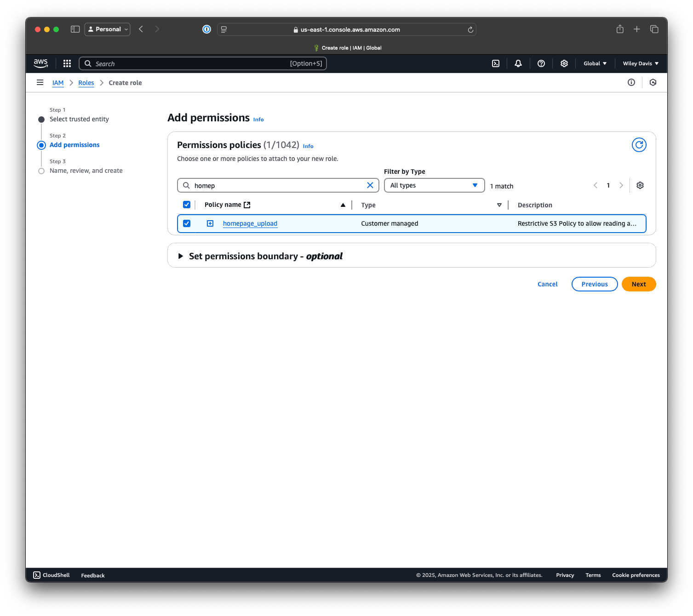The height and width of the screenshot is (616, 693).
Task: Click the policy search input field
Action: click(276, 185)
